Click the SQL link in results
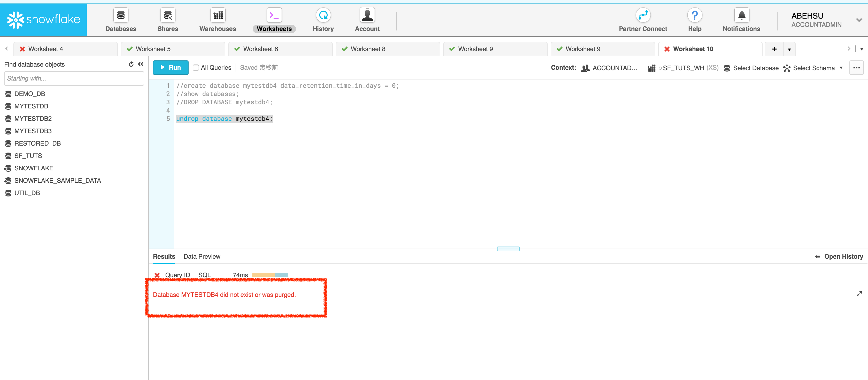868x380 pixels. (204, 275)
